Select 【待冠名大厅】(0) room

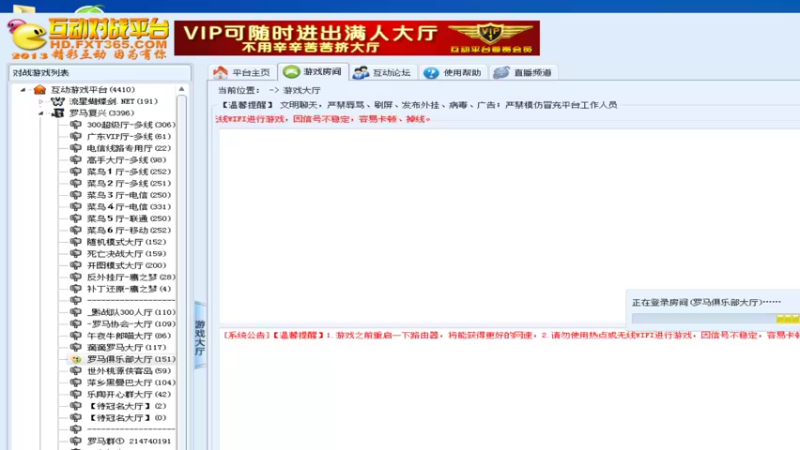point(127,418)
